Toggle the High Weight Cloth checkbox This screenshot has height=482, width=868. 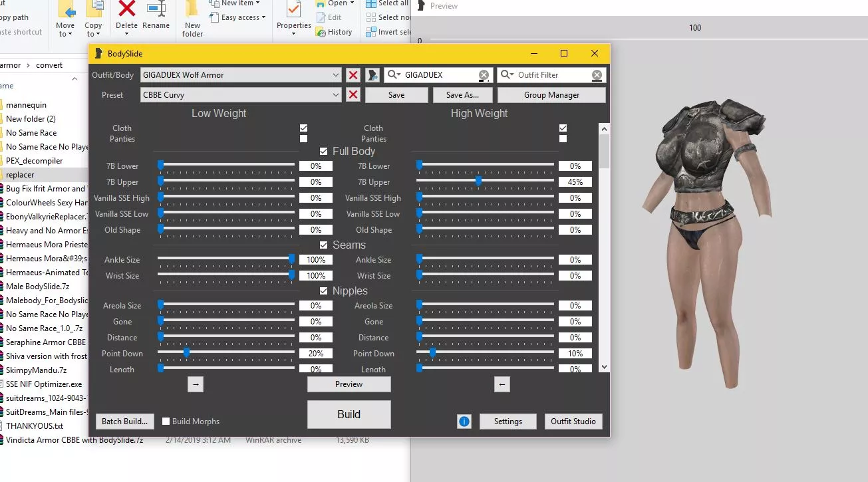click(563, 128)
